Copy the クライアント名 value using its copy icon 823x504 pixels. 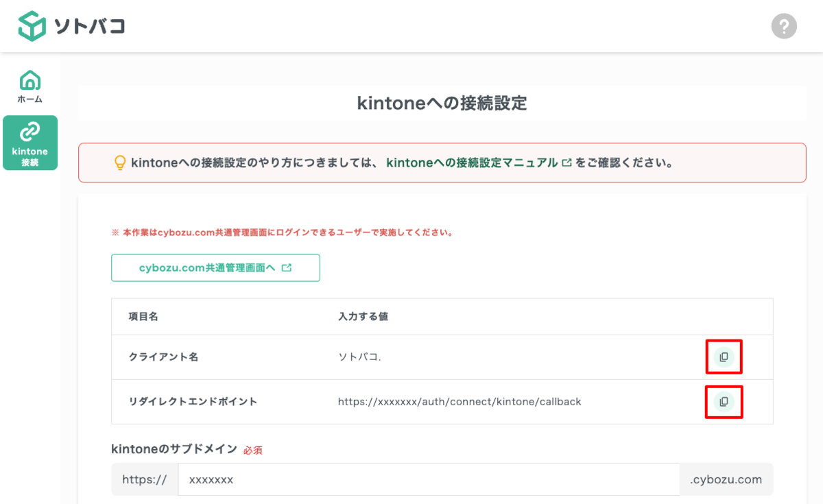(724, 357)
